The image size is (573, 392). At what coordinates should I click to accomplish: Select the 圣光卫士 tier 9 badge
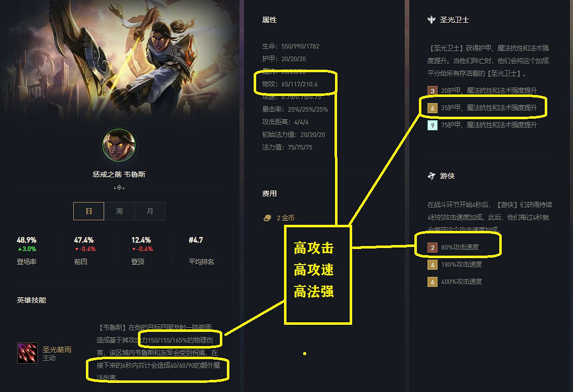click(x=433, y=125)
